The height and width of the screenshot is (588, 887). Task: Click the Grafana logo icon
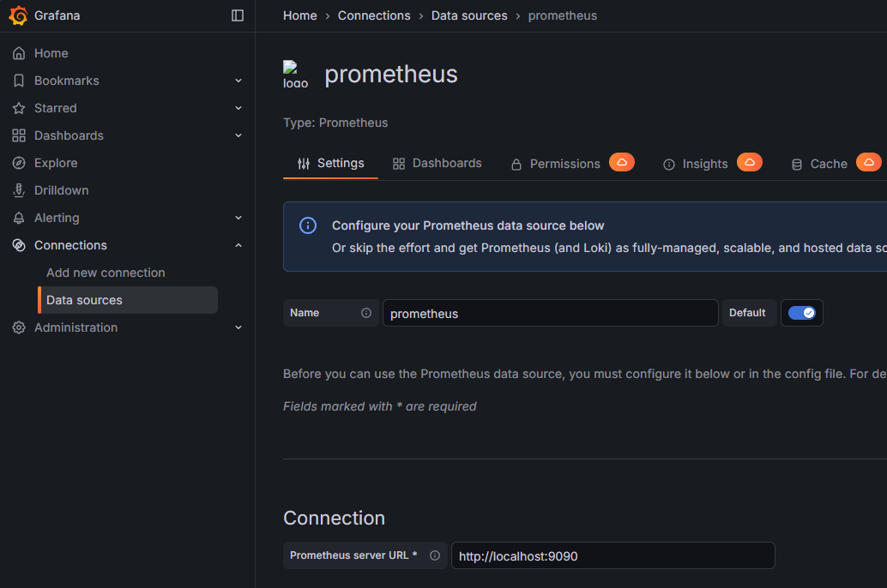click(x=18, y=15)
